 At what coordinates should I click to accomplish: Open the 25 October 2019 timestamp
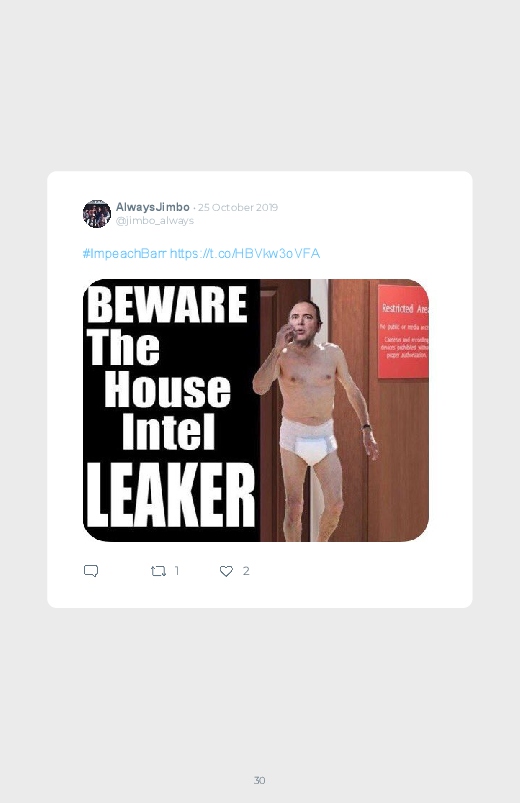pos(238,207)
